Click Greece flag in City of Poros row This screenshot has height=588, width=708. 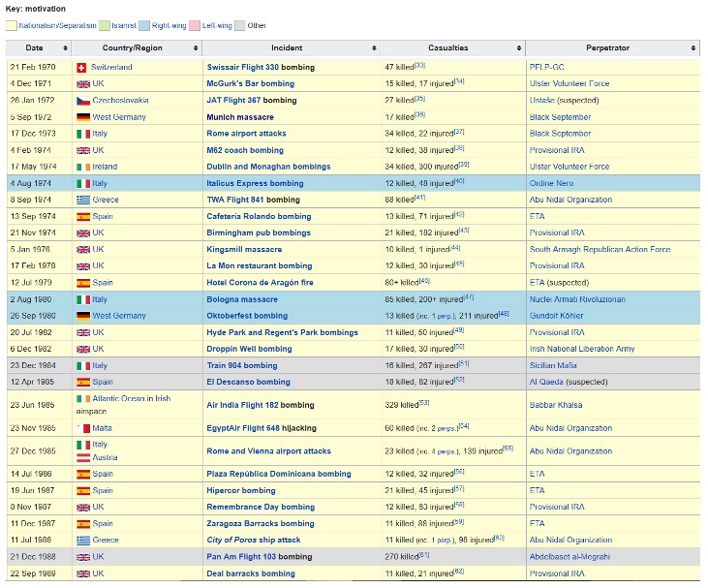coord(83,541)
